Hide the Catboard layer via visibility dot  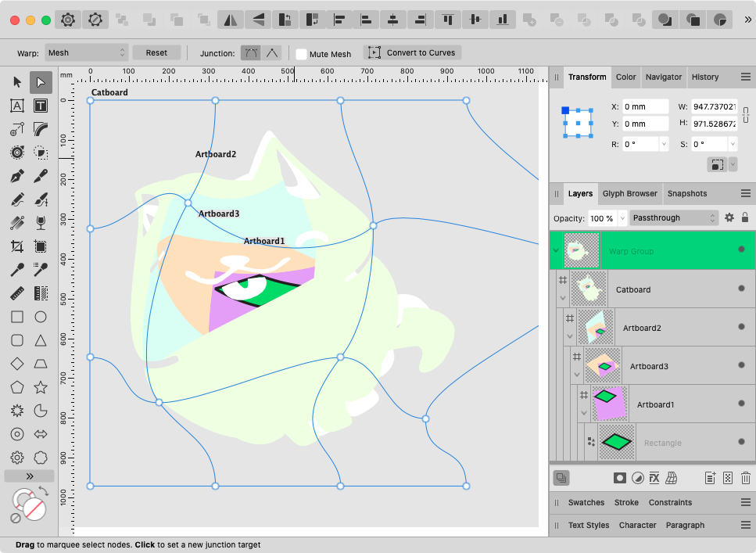(741, 289)
